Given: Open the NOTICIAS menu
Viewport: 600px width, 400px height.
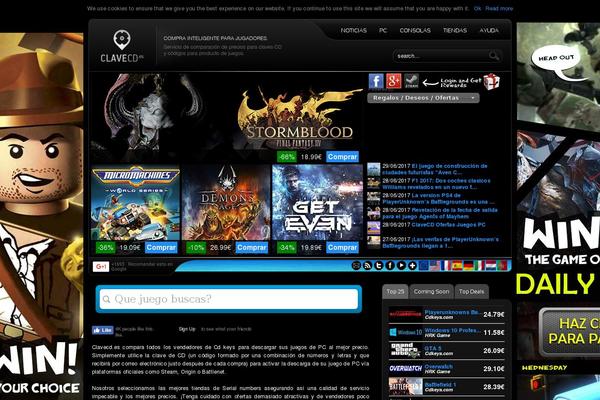Looking at the screenshot, I should 353,30.
